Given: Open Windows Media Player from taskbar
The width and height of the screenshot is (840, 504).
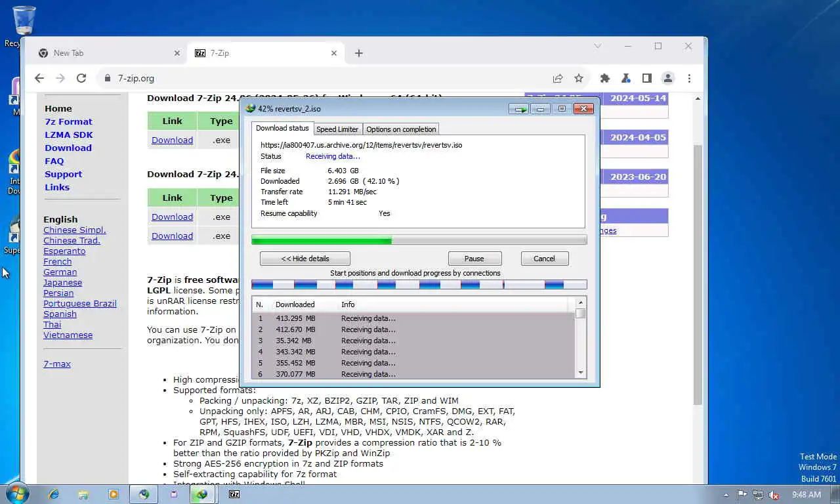Looking at the screenshot, I should (114, 494).
